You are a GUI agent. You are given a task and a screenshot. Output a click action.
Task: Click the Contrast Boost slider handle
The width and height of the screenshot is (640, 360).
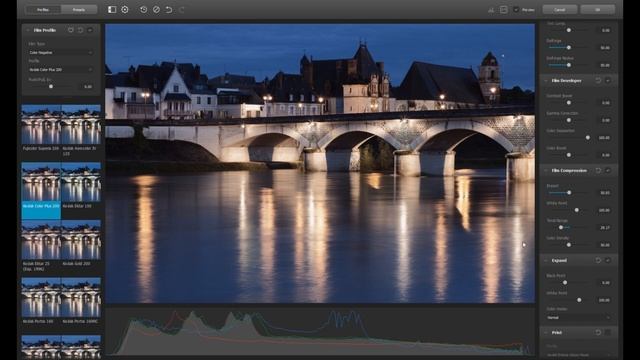point(569,102)
